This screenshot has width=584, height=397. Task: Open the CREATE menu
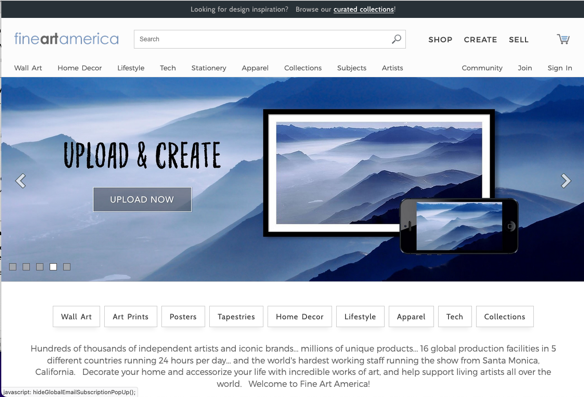click(480, 39)
